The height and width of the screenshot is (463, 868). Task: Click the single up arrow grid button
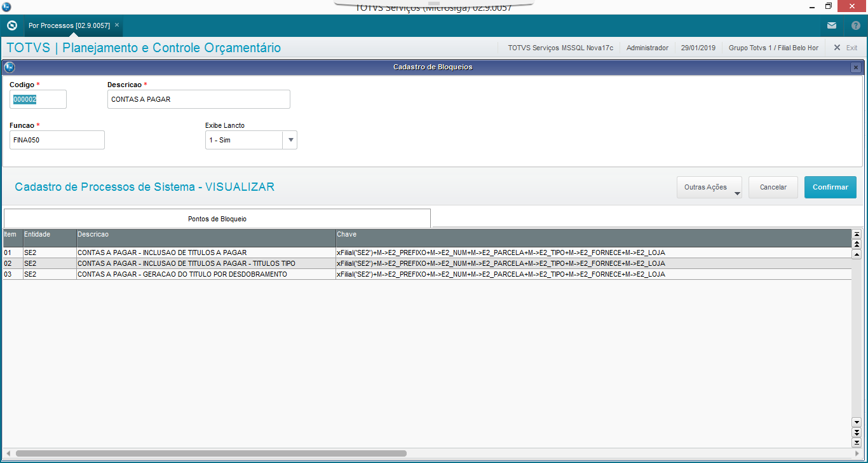(857, 254)
